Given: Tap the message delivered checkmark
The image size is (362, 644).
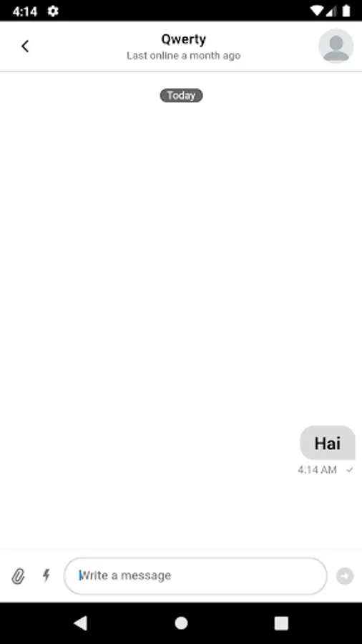Looking at the screenshot, I should pyautogui.click(x=350, y=470).
